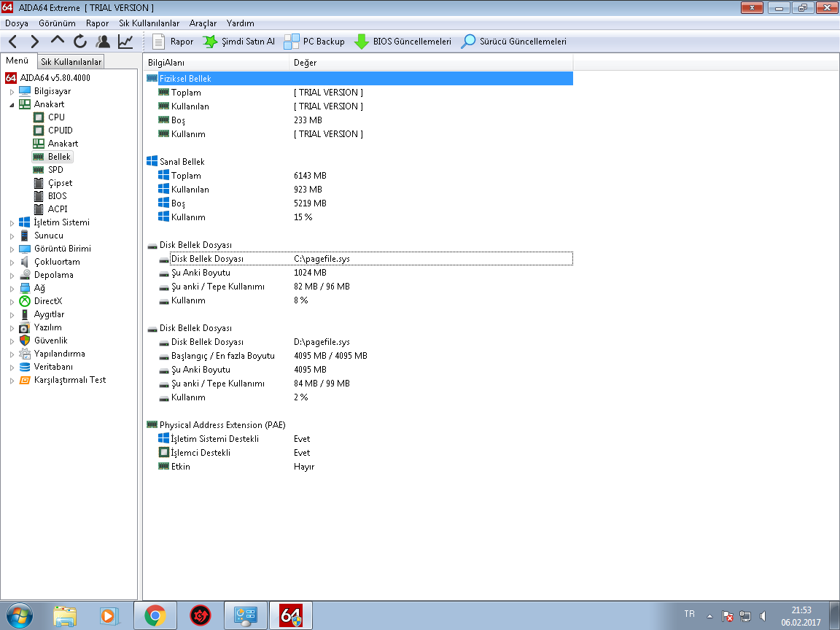This screenshot has height=630, width=840.
Task: Open Windows Media Player taskbar icon
Action: tap(109, 615)
